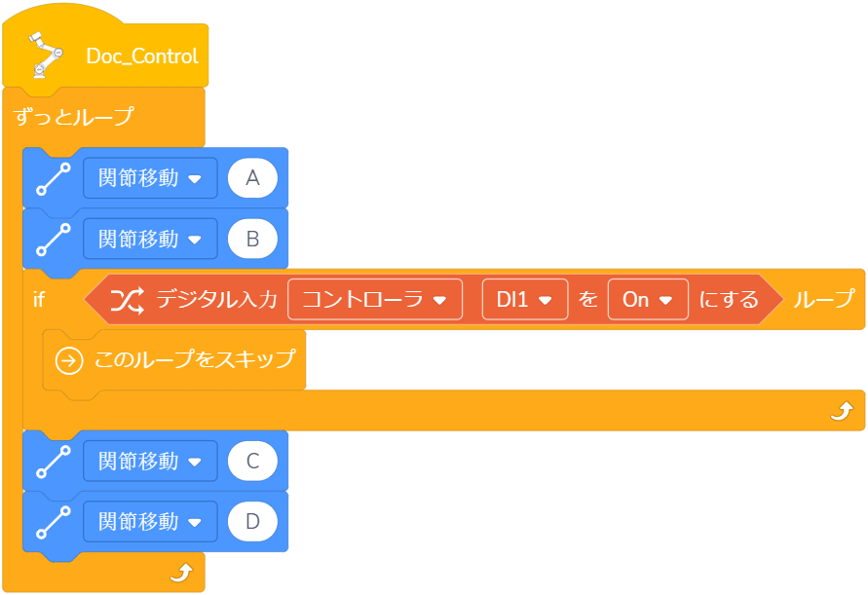Select the このループをスキップ block
Viewport: 868px width, 595px height.
[x=193, y=360]
